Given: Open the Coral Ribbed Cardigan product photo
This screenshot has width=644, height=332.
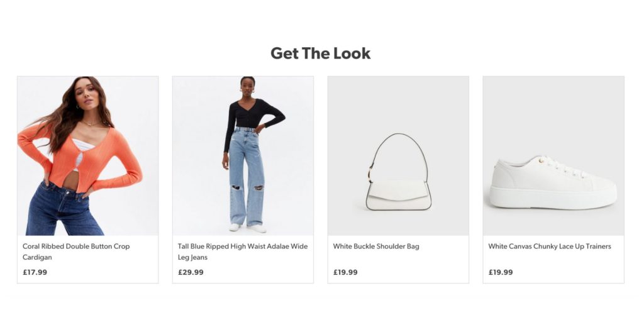Looking at the screenshot, I should pyautogui.click(x=87, y=156).
